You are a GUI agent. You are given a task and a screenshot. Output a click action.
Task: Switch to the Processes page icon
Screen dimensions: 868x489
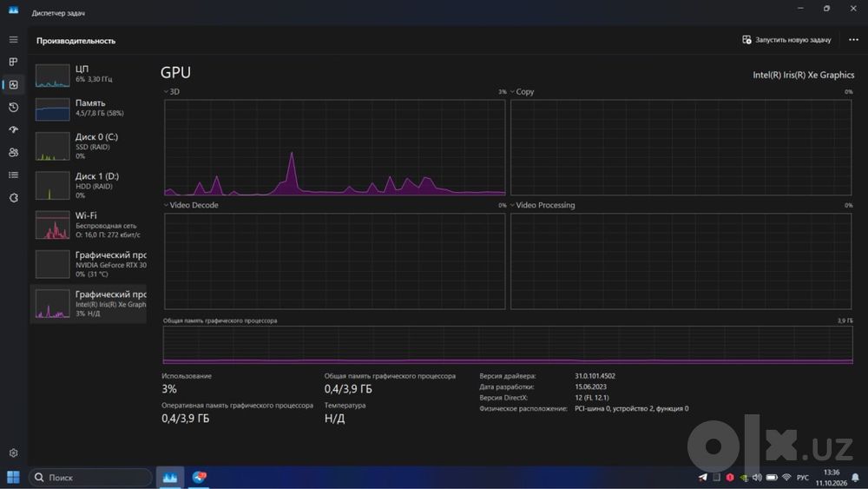13,62
